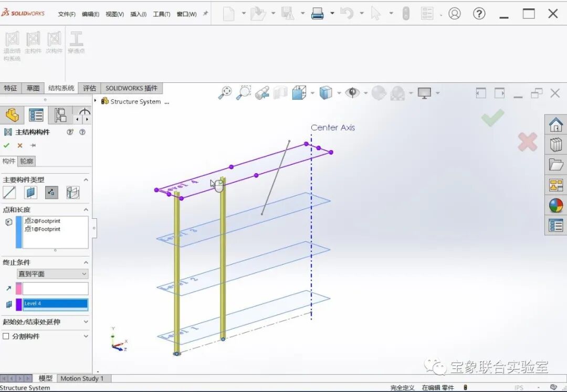
Task: Click the Print icon
Action: [x=317, y=14]
